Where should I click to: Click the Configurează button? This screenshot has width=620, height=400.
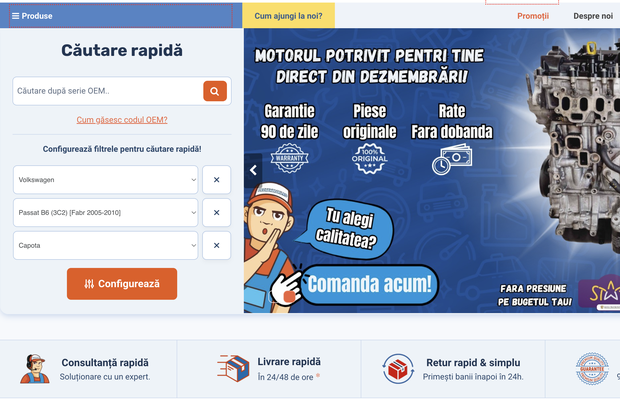click(122, 284)
